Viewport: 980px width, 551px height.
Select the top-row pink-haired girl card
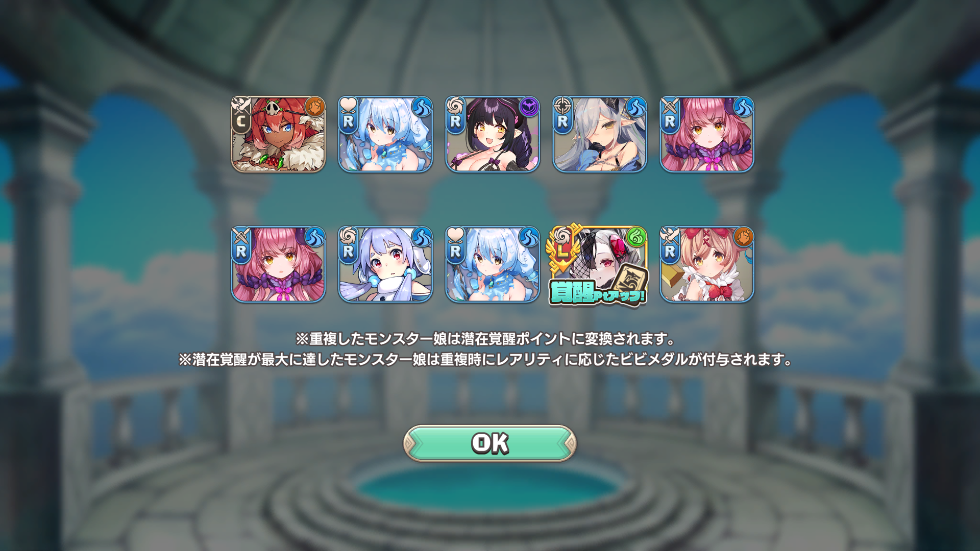[707, 134]
